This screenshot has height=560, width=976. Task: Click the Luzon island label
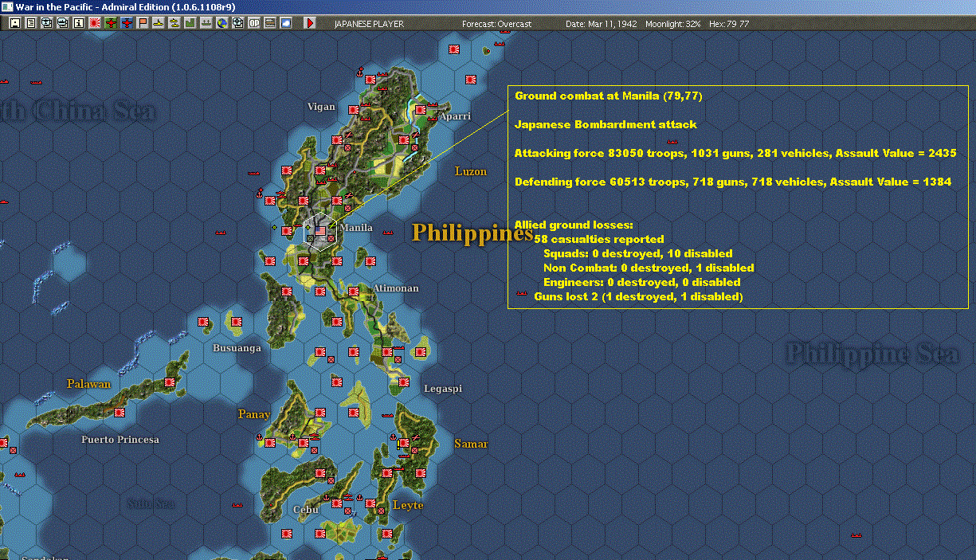[x=470, y=171]
